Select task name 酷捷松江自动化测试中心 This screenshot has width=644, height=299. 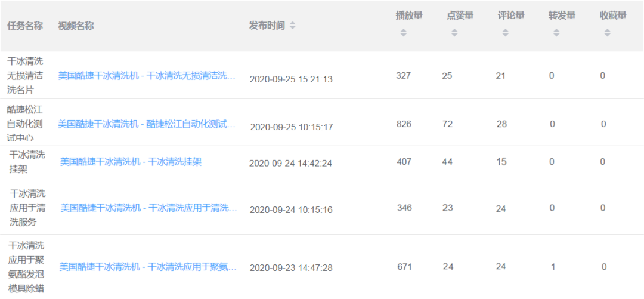26,124
